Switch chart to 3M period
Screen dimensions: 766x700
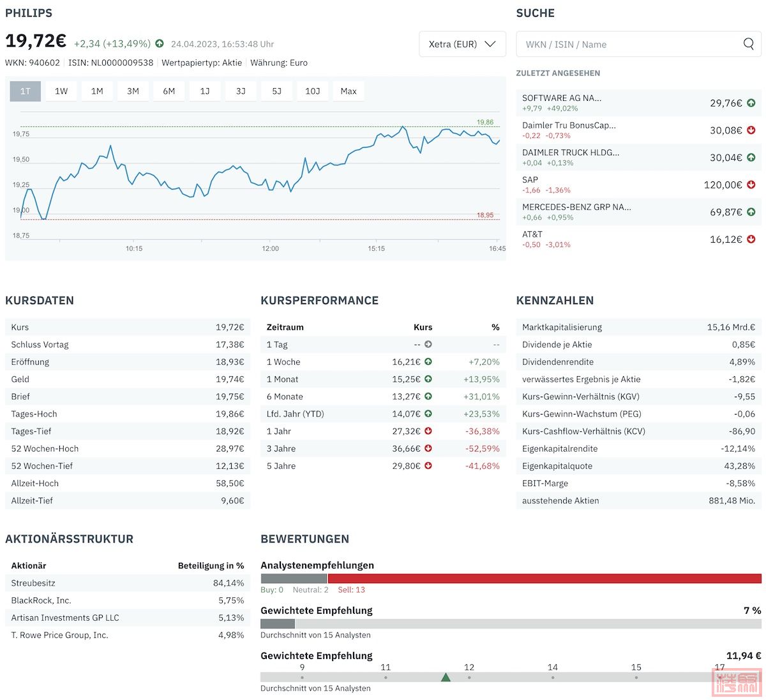pyautogui.click(x=133, y=91)
